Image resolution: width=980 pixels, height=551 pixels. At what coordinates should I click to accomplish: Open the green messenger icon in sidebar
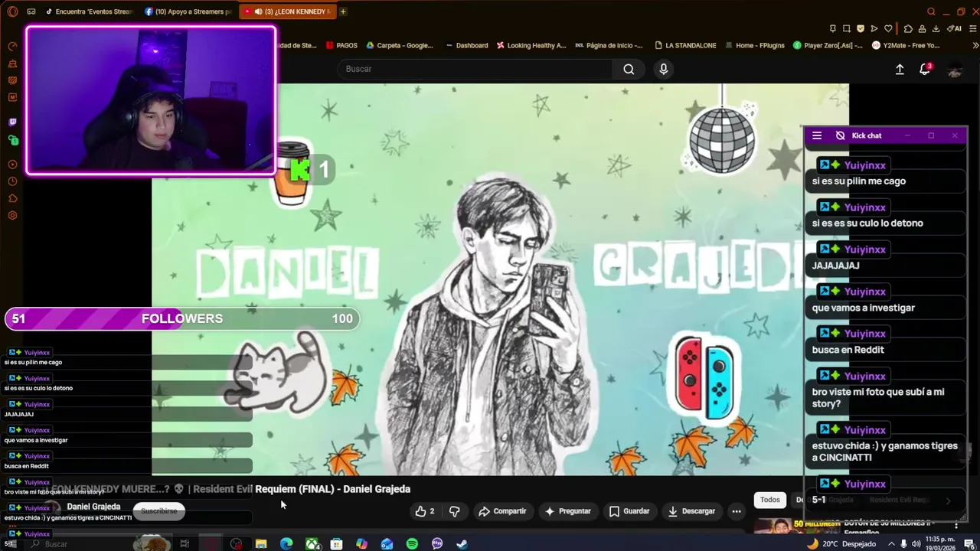[x=12, y=140]
